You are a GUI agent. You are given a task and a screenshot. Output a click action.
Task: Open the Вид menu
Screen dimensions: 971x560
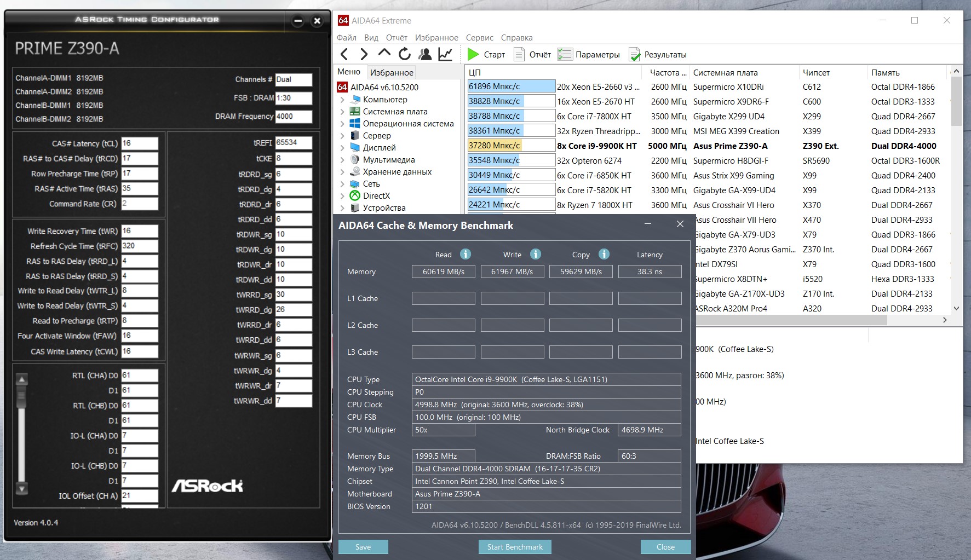pos(371,38)
